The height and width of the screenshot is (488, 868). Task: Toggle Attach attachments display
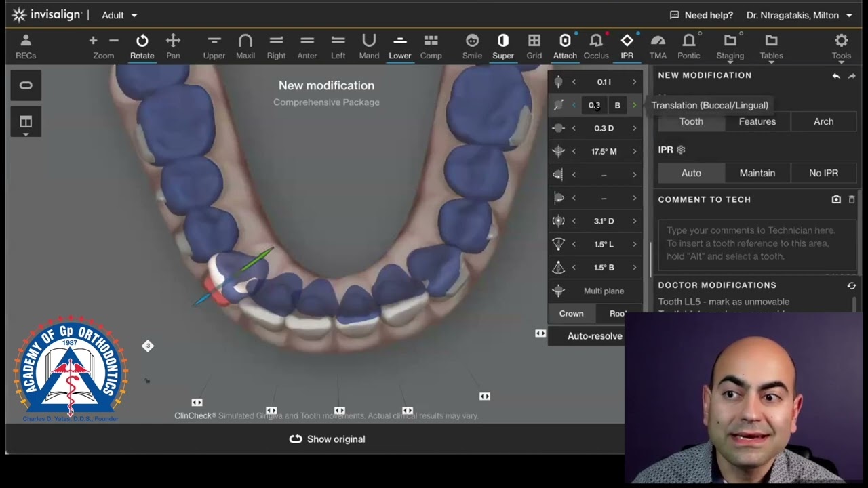click(x=565, y=47)
